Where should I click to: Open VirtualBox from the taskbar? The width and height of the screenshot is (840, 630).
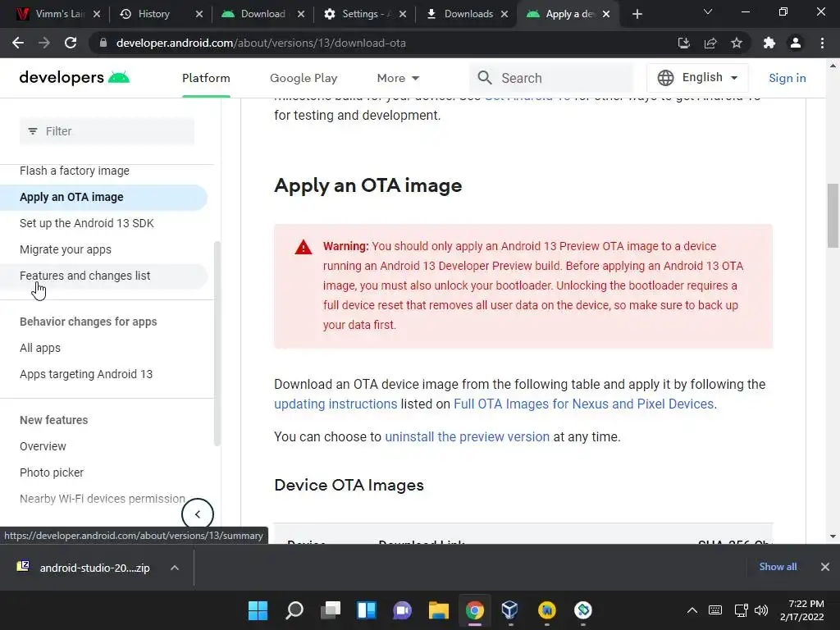(x=510, y=610)
